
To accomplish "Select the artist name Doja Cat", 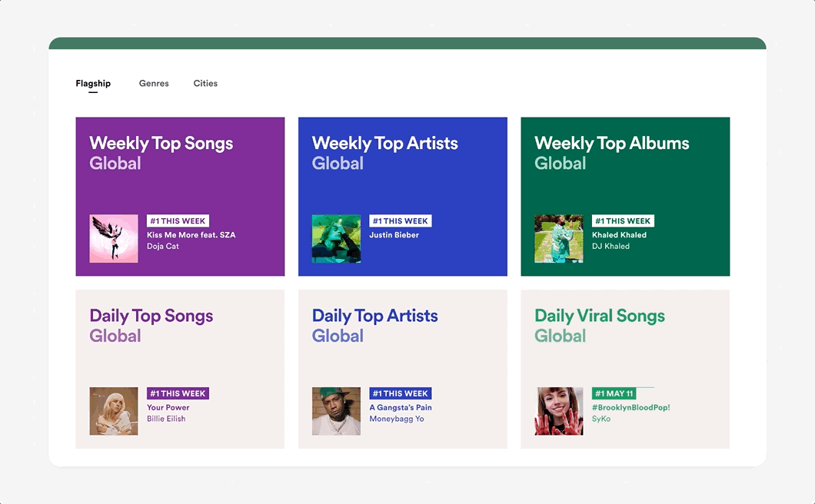I will 163,247.
